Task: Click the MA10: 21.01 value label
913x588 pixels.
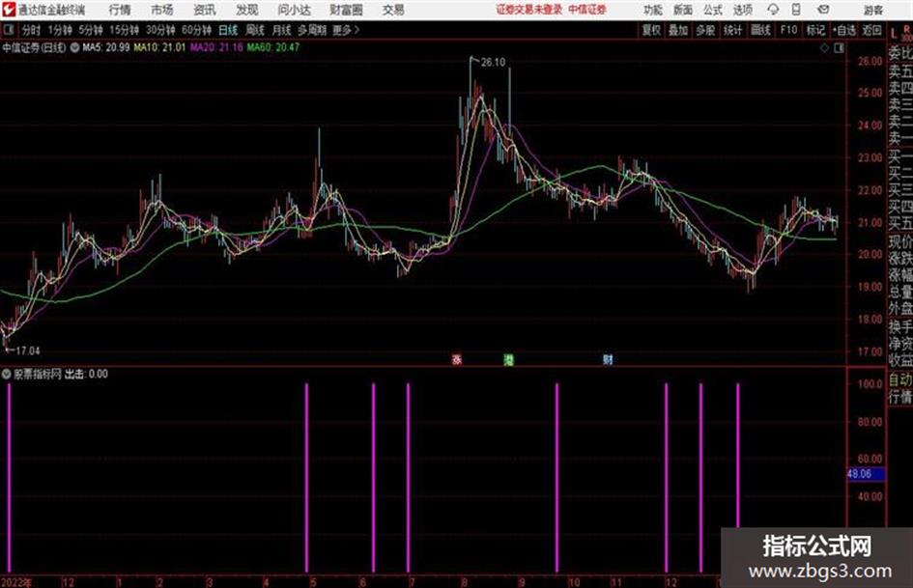Action: [x=159, y=47]
